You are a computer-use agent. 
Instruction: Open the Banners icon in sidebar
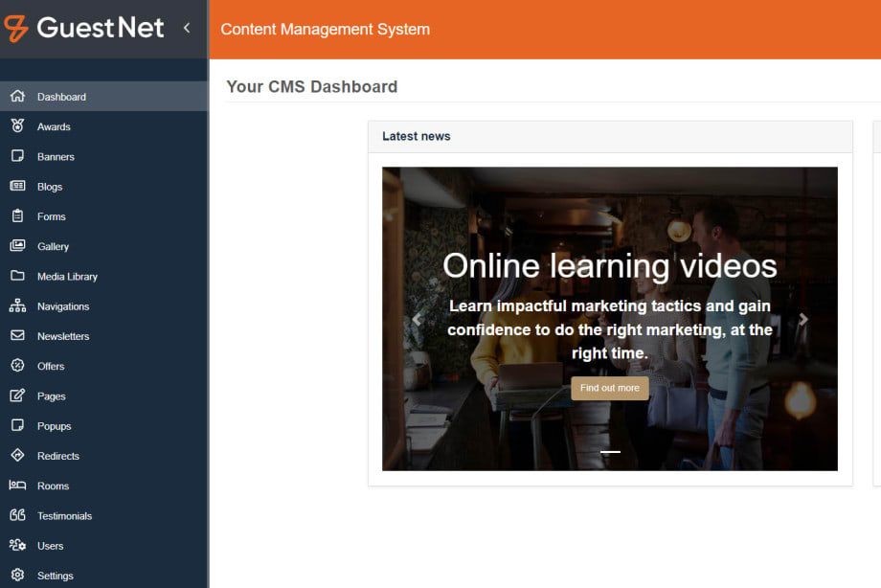(x=19, y=156)
